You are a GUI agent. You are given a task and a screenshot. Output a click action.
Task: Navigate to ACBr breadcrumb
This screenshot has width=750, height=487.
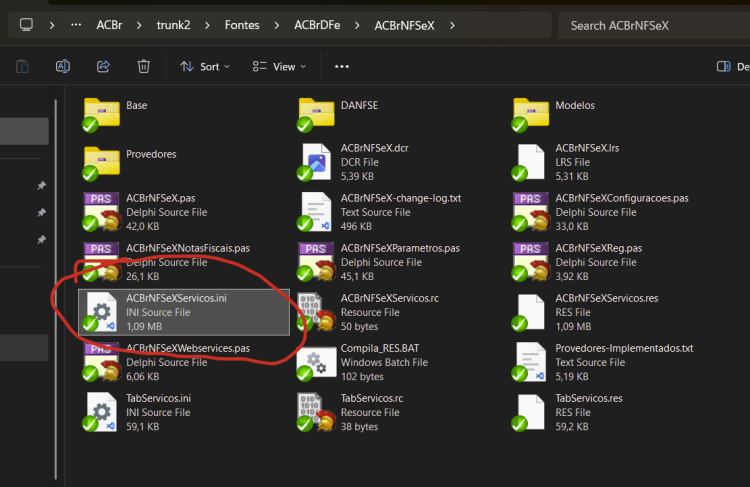point(109,25)
